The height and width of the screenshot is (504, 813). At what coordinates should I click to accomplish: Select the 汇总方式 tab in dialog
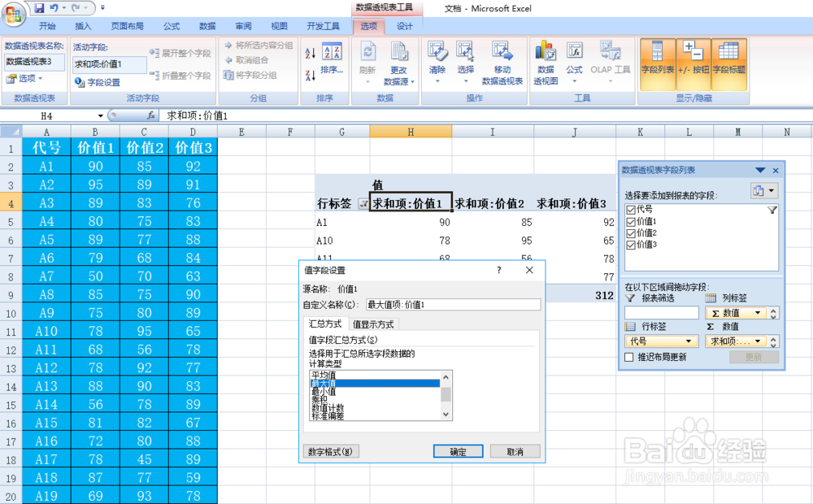click(326, 324)
